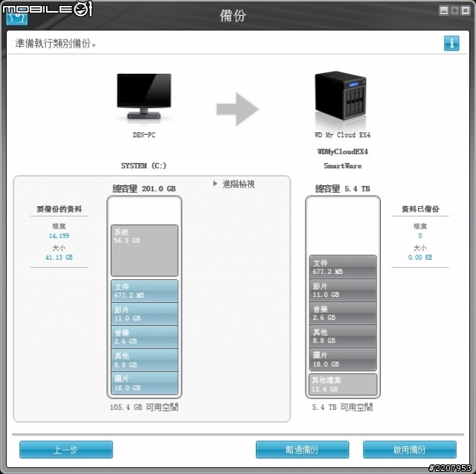Select the blue 其他 8.8 GB source category
Image resolution: width=476 pixels, height=474 pixels.
point(144,360)
